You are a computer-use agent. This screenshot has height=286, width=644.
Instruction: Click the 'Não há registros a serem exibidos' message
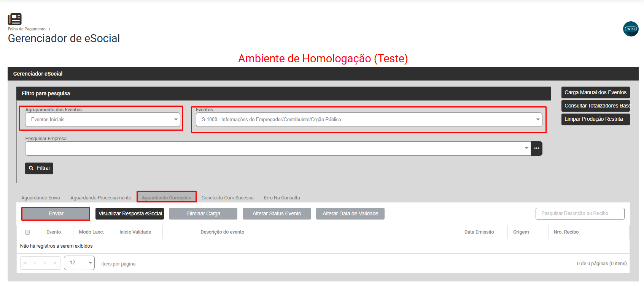tap(56, 246)
